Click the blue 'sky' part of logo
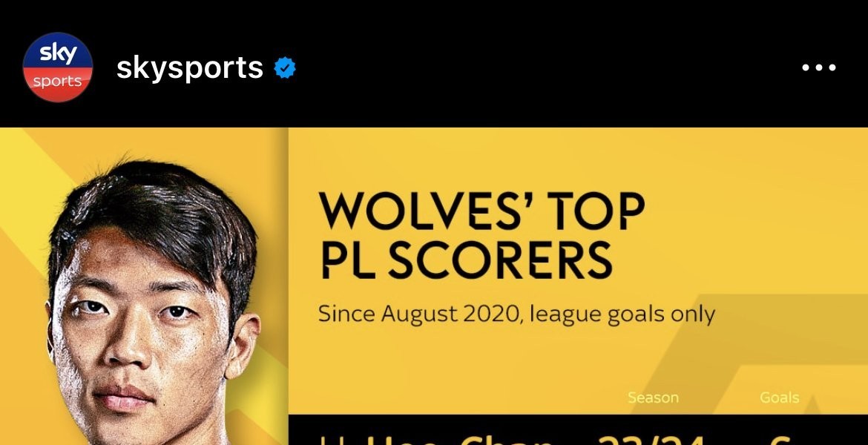This screenshot has height=445, width=868. 58,52
